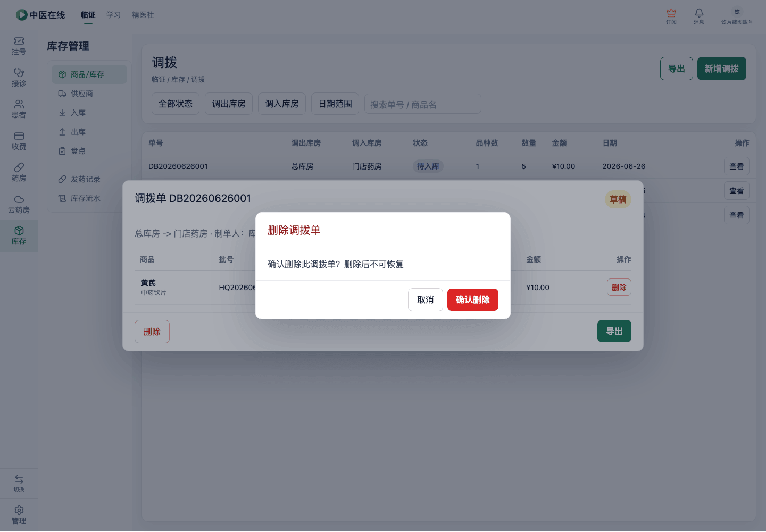Open the 日期范围 date range picker
The height and width of the screenshot is (532, 766).
point(335,104)
